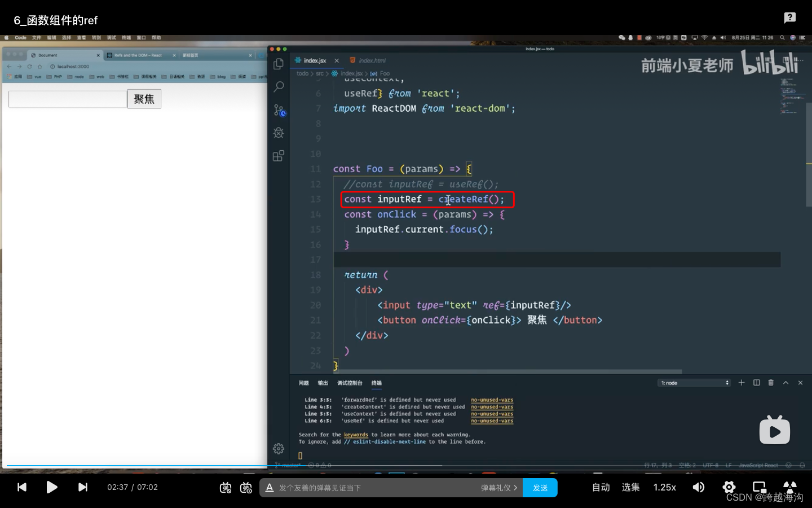Click browser back arrow

[x=9, y=66]
